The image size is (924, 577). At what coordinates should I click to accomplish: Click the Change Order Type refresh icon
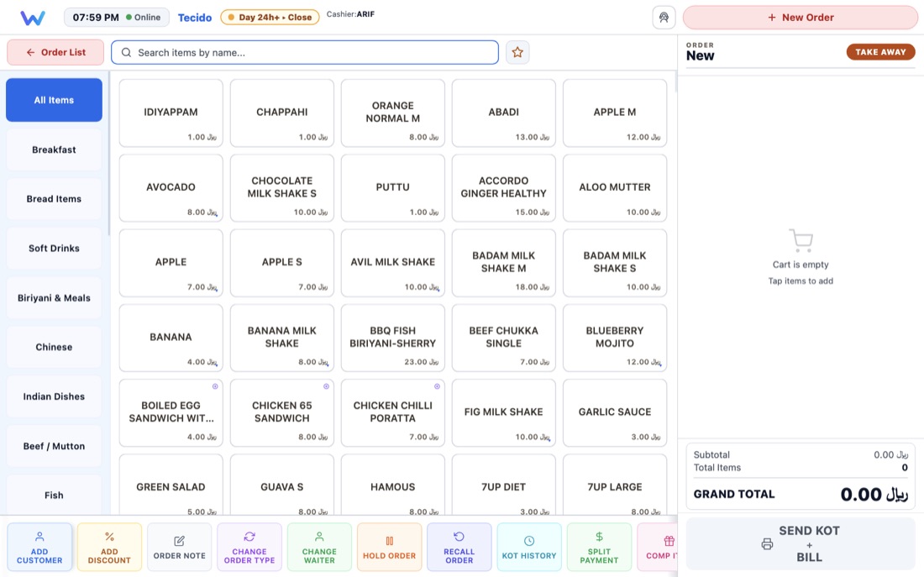point(249,537)
